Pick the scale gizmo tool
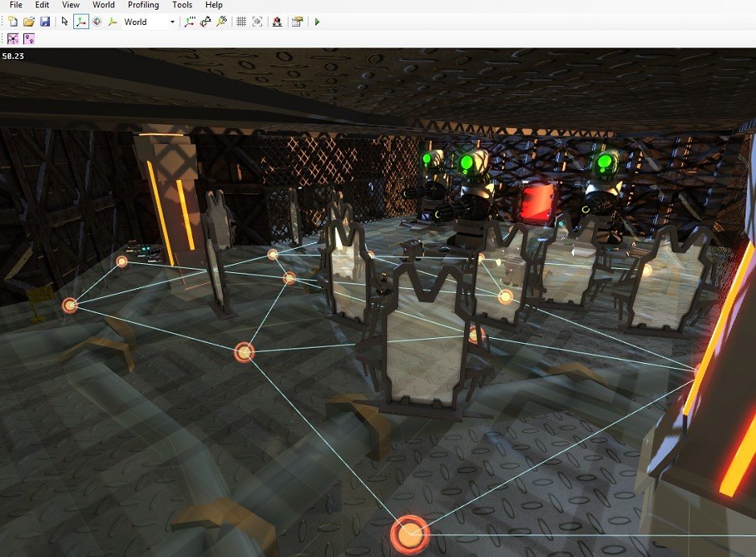This screenshot has width=756, height=557. [x=112, y=22]
